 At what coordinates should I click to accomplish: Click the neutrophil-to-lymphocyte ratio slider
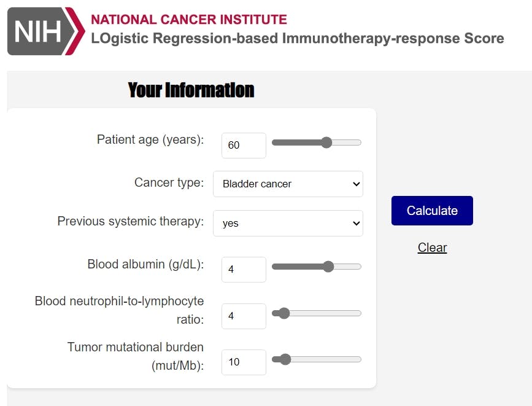(283, 313)
